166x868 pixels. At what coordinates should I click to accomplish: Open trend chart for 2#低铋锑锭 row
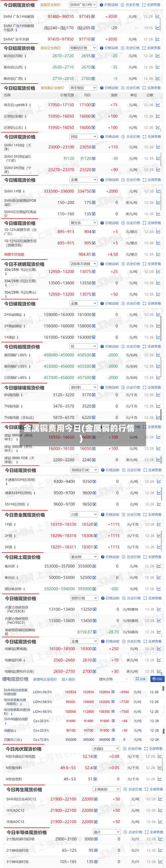[x=158, y=314]
